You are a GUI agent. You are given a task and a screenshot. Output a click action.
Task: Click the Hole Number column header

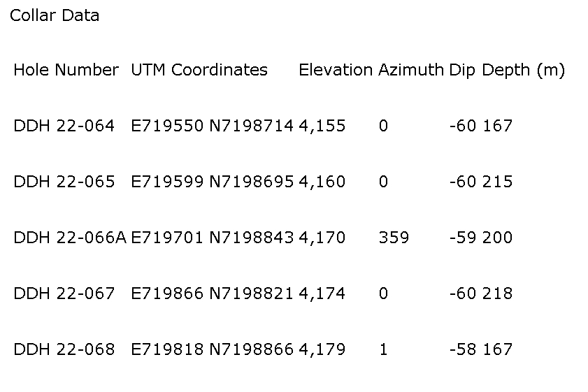click(66, 70)
